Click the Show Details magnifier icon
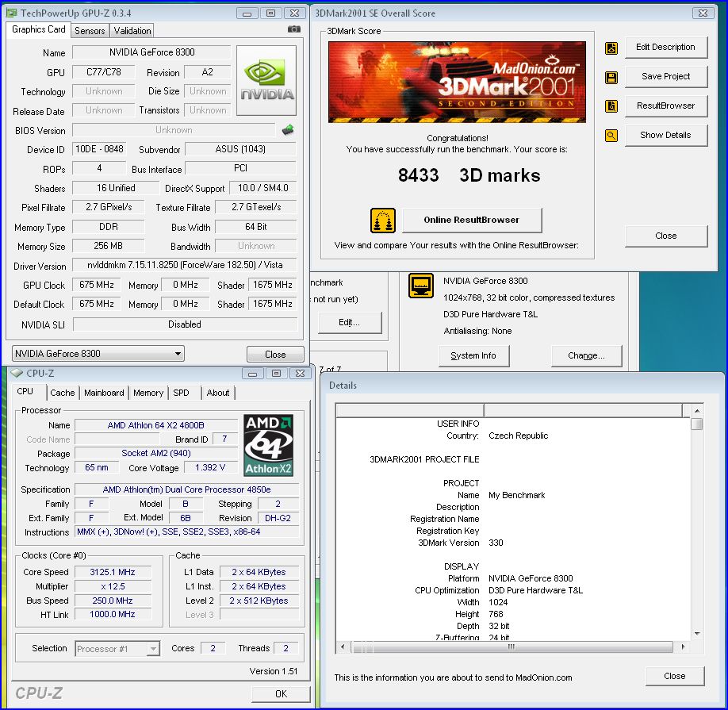Screen dimensions: 728x710 pos(611,136)
